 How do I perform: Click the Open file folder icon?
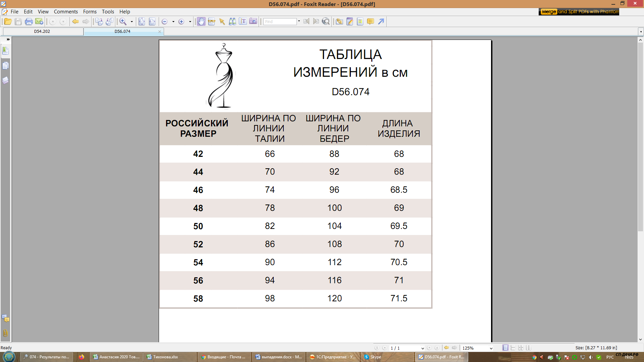tap(8, 21)
